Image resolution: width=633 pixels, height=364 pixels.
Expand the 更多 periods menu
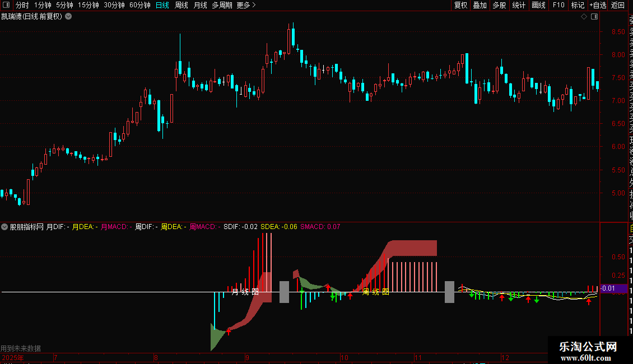point(246,5)
